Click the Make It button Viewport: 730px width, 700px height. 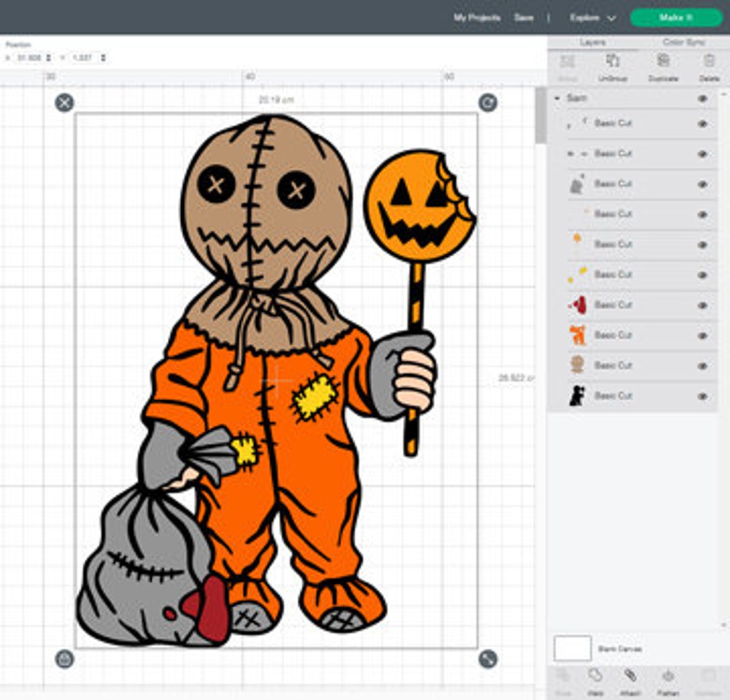676,18
